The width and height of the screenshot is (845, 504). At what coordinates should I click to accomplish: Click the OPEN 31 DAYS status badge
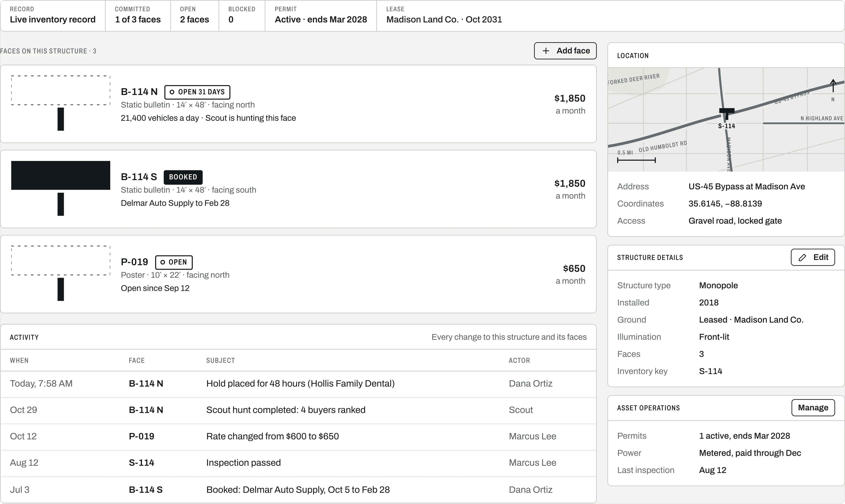coord(197,92)
